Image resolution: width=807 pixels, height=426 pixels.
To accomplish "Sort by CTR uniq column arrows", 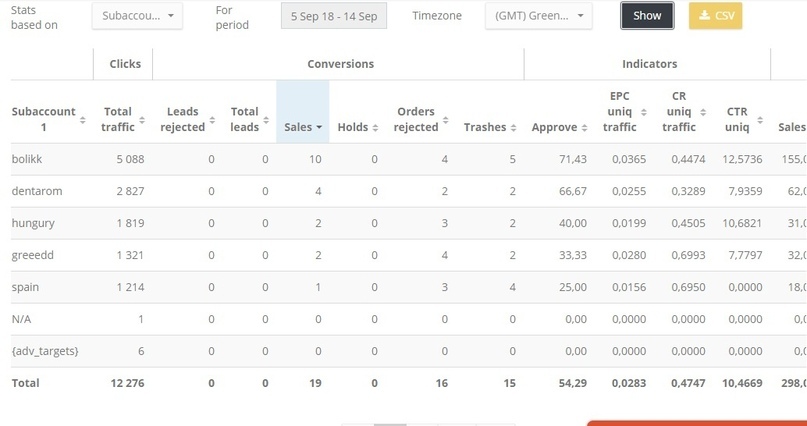I will tap(760, 120).
